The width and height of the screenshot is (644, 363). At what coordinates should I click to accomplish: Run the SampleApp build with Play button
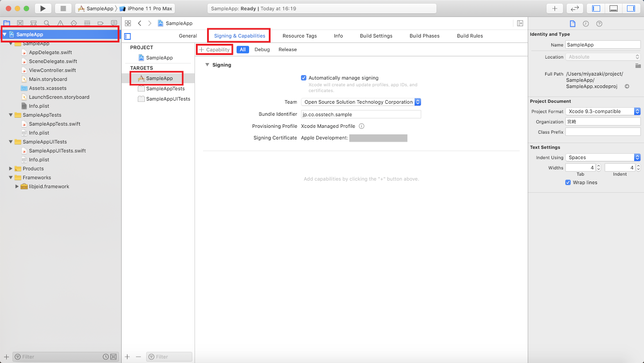click(43, 8)
